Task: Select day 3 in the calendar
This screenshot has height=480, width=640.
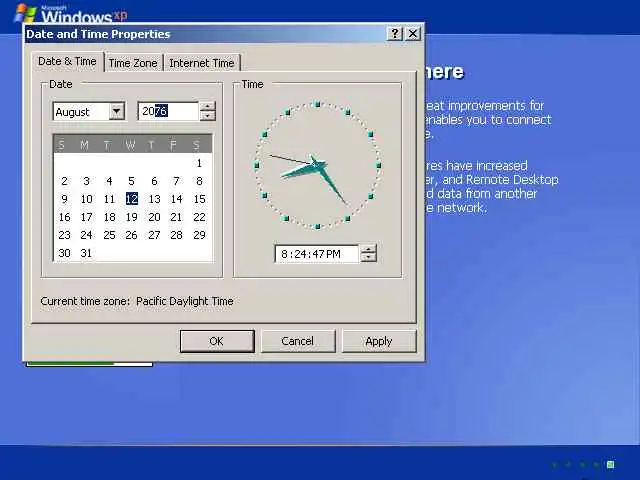Action: [x=87, y=181]
